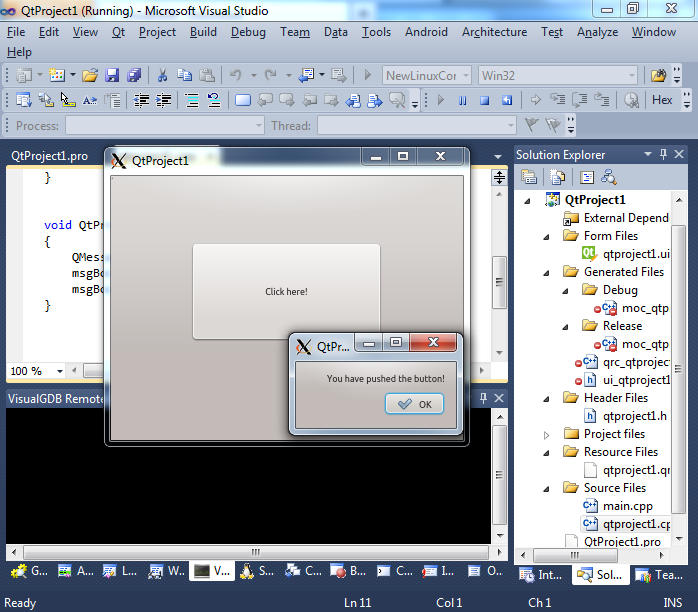The width and height of the screenshot is (698, 612).
Task: Switch to the Sol... Solution Explorer tab
Action: point(601,575)
